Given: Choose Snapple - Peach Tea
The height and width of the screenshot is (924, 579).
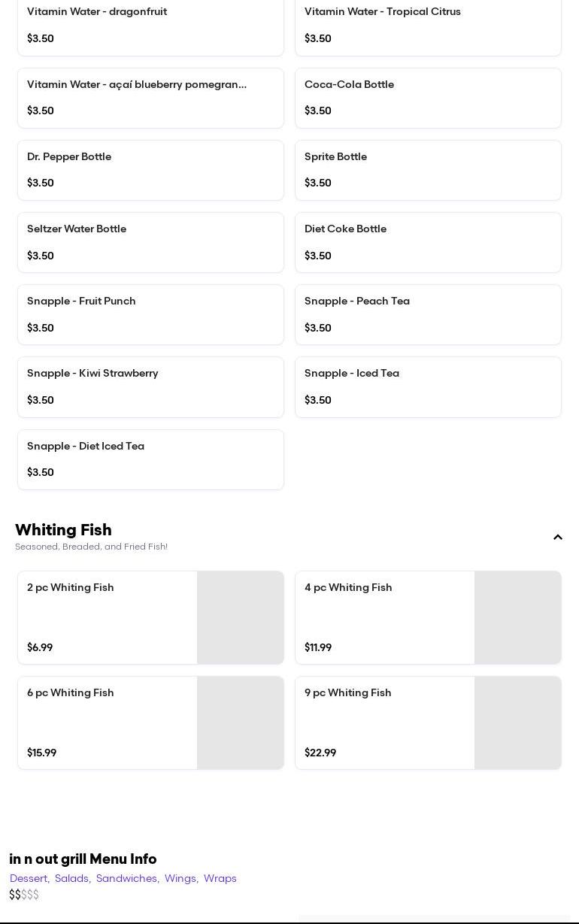Looking at the screenshot, I should tap(428, 314).
